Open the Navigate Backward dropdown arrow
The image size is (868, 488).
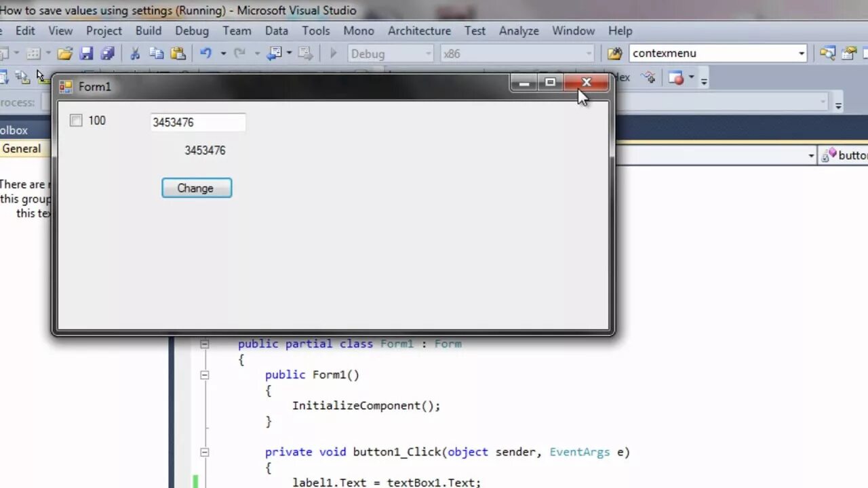289,54
